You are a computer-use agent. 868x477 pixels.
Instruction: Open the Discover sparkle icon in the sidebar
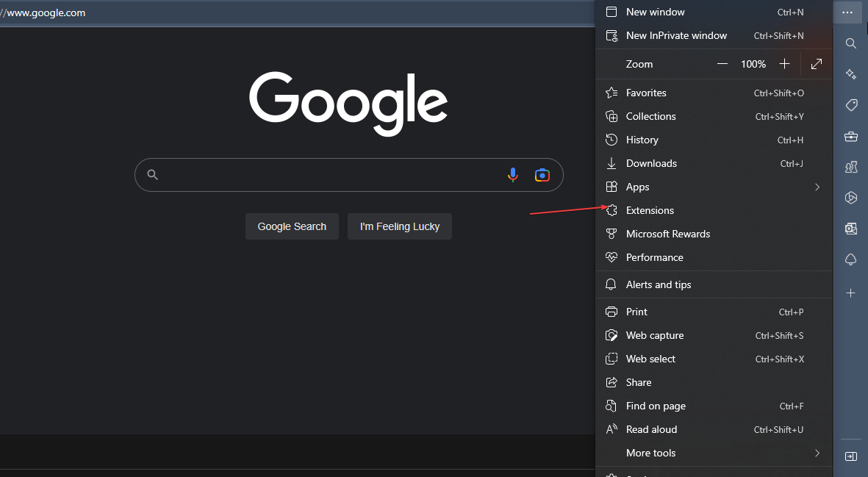click(x=851, y=74)
